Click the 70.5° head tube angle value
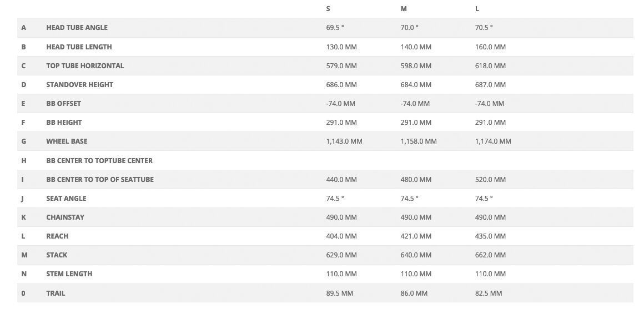 (484, 28)
